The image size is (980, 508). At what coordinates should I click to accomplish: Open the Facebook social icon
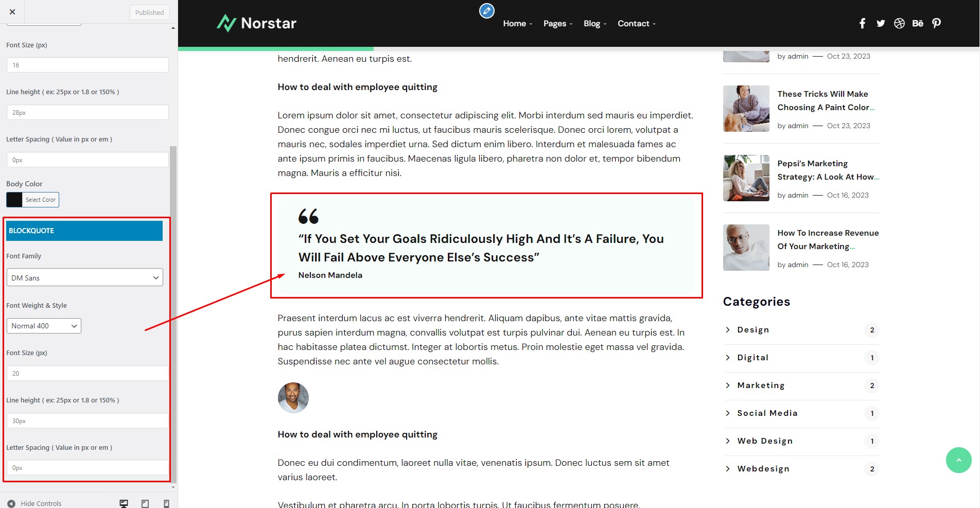862,23
